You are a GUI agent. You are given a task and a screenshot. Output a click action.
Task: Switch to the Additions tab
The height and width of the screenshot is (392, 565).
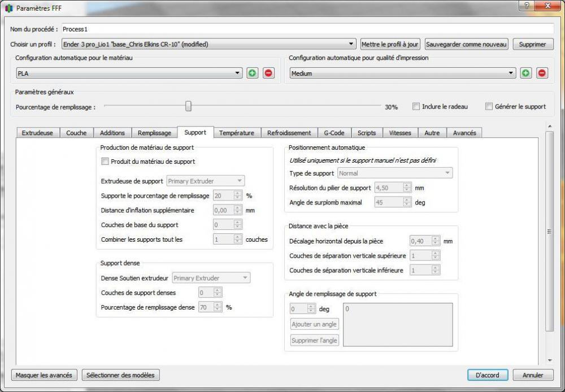(112, 133)
